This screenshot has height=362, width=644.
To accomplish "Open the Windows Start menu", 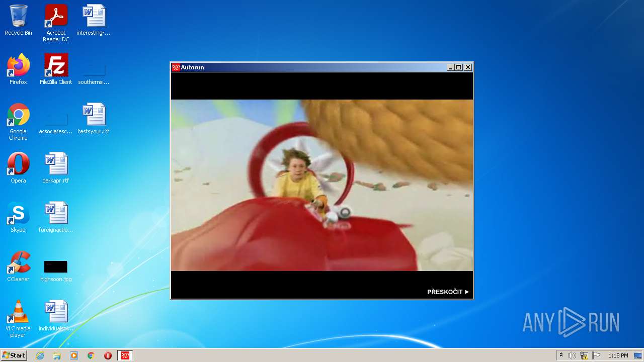I will (x=14, y=355).
